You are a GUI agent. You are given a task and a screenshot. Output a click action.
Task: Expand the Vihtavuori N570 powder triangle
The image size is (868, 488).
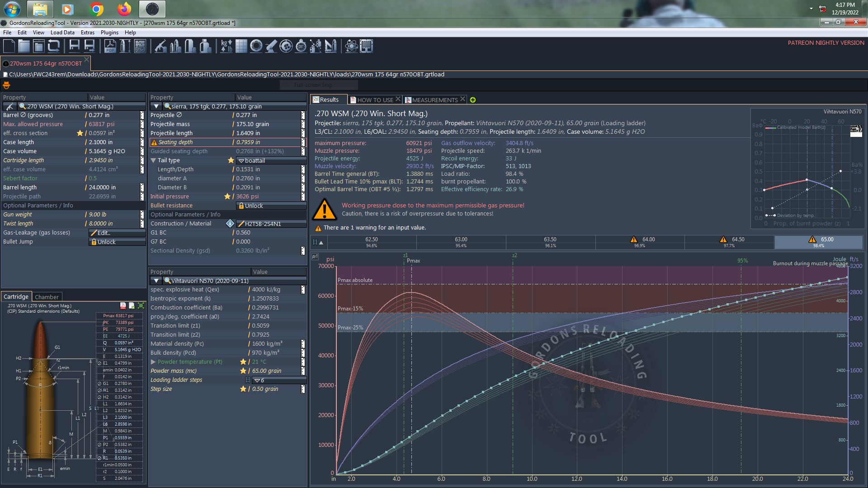pos(156,281)
